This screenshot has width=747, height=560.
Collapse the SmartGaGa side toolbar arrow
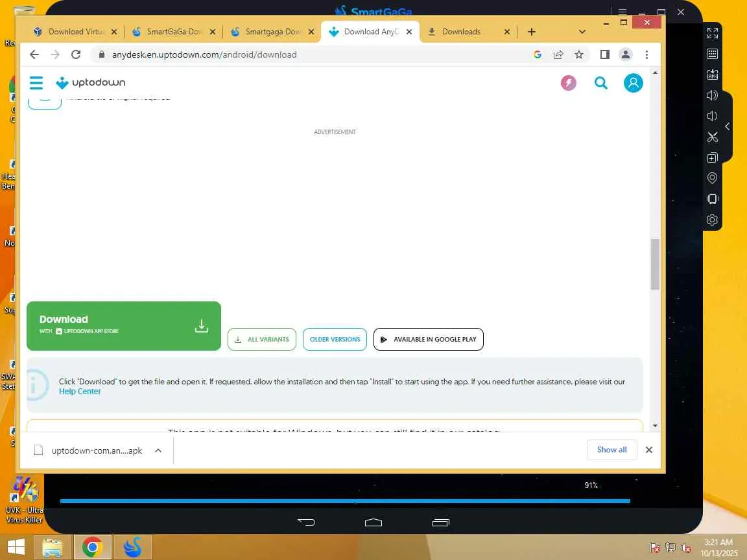point(728,126)
